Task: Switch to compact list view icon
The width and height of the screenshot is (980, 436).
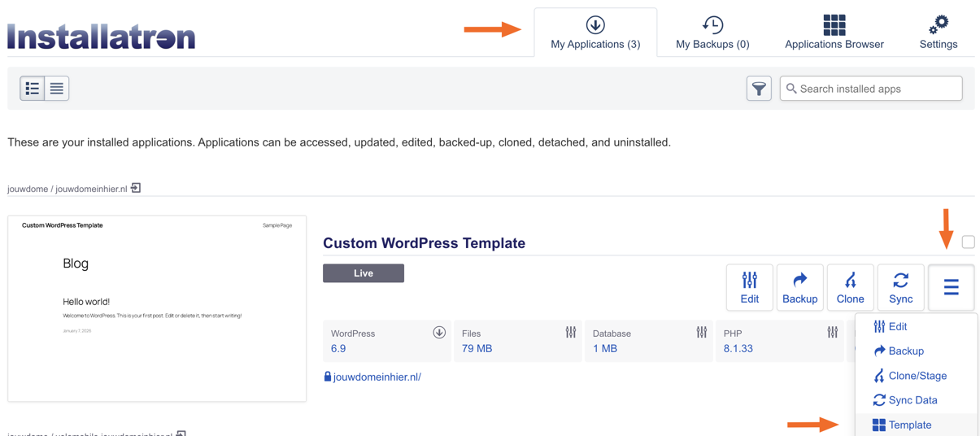Action: tap(57, 88)
